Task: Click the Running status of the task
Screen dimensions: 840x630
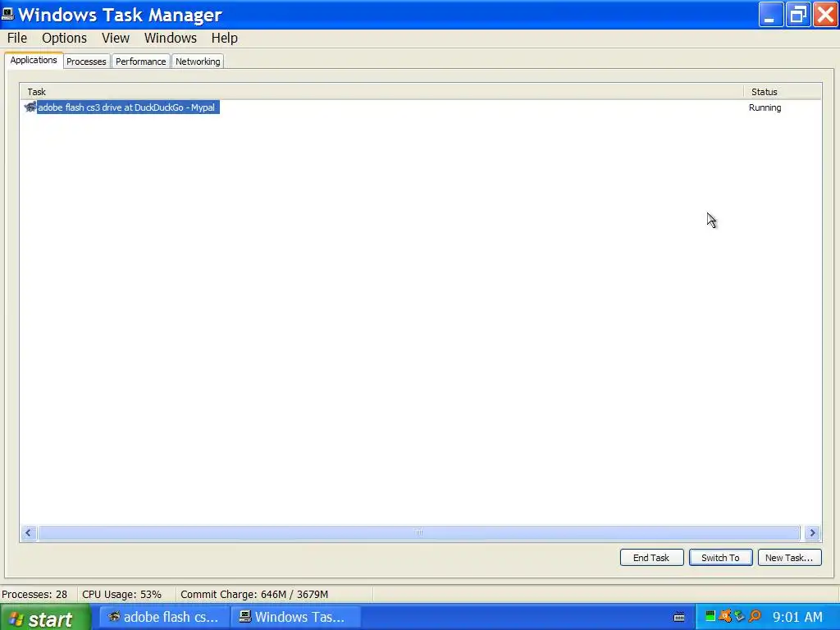Action: click(x=765, y=107)
